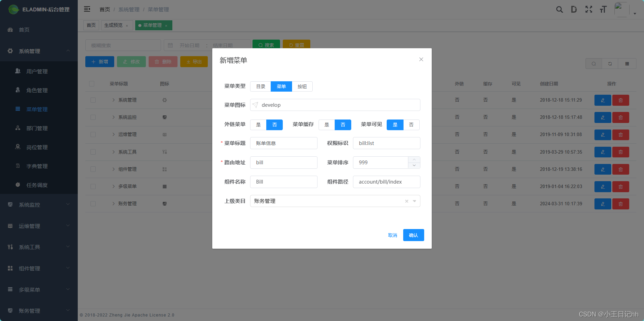Set 菜单缓存 to 是
The width and height of the screenshot is (644, 321).
pyautogui.click(x=327, y=125)
